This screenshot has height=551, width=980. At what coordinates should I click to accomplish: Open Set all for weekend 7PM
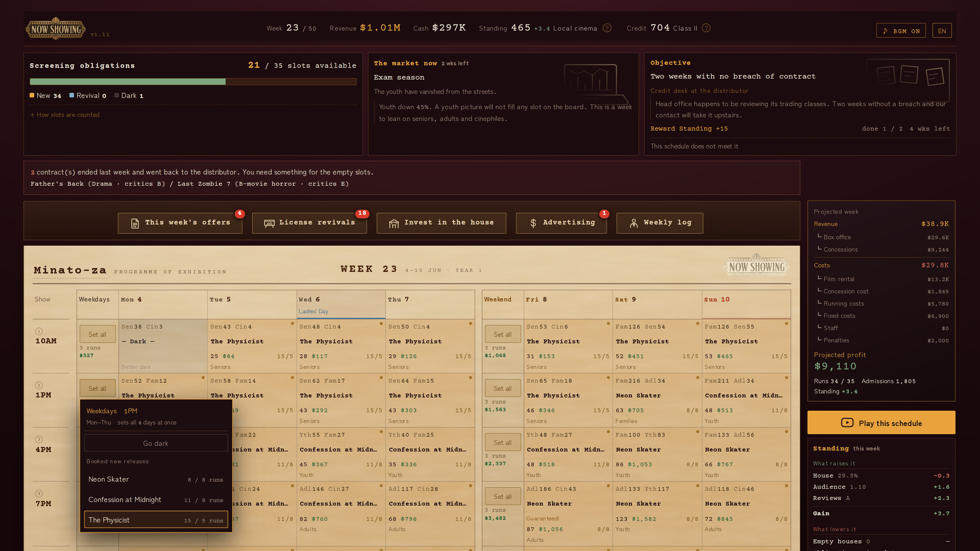(x=502, y=496)
